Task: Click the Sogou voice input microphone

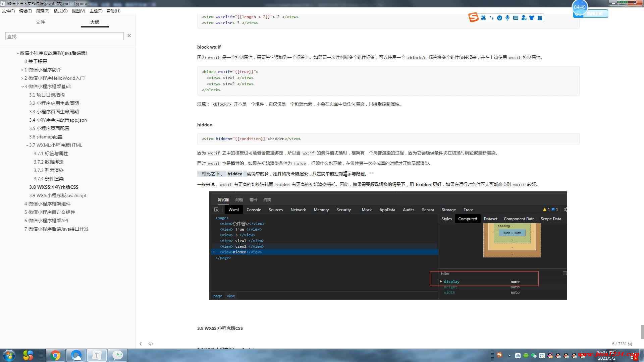Action: (x=507, y=18)
